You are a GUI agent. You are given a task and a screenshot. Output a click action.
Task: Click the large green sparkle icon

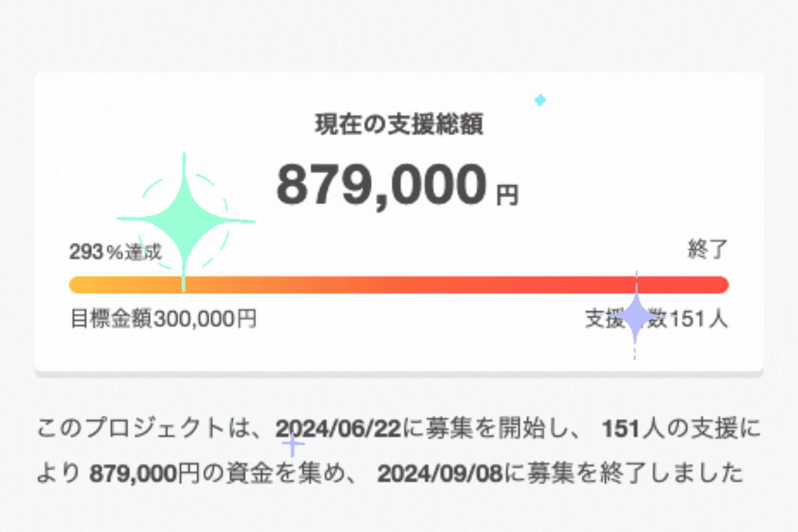(184, 221)
